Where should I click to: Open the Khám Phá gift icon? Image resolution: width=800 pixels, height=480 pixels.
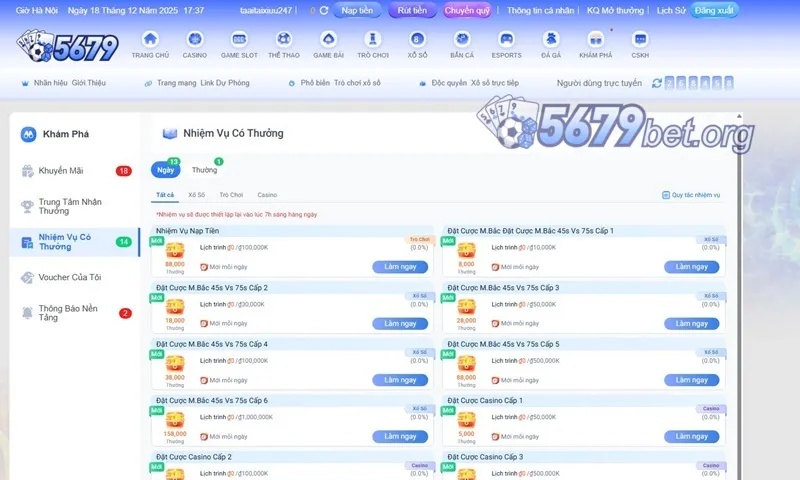[595, 39]
